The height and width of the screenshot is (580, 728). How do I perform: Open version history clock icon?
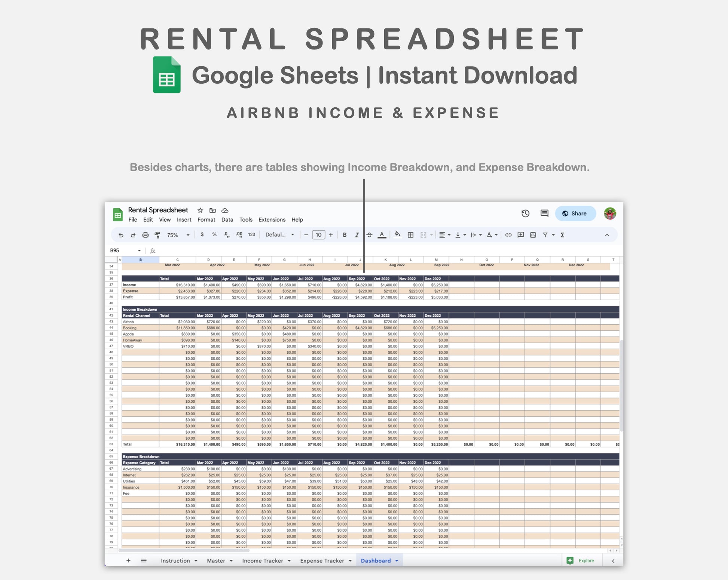(x=525, y=214)
